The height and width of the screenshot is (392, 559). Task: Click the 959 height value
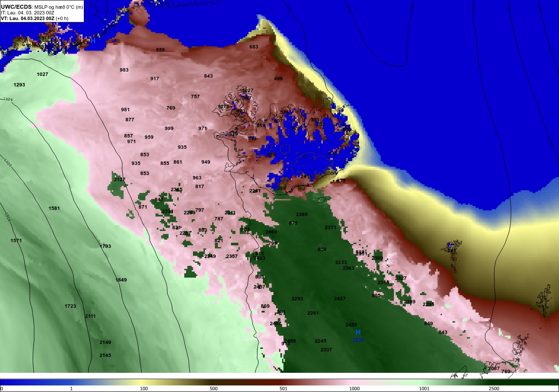149,137
